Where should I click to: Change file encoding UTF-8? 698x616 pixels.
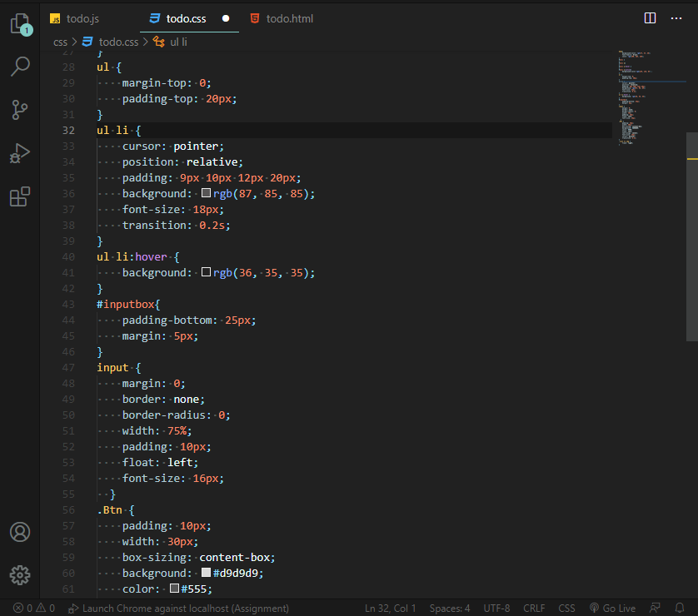[496, 608]
